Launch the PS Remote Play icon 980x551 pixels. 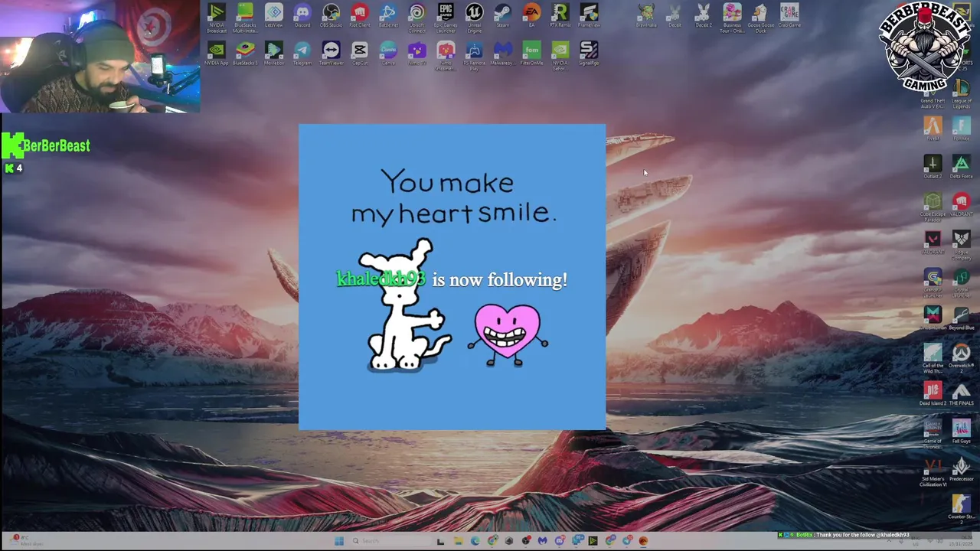[x=474, y=56]
